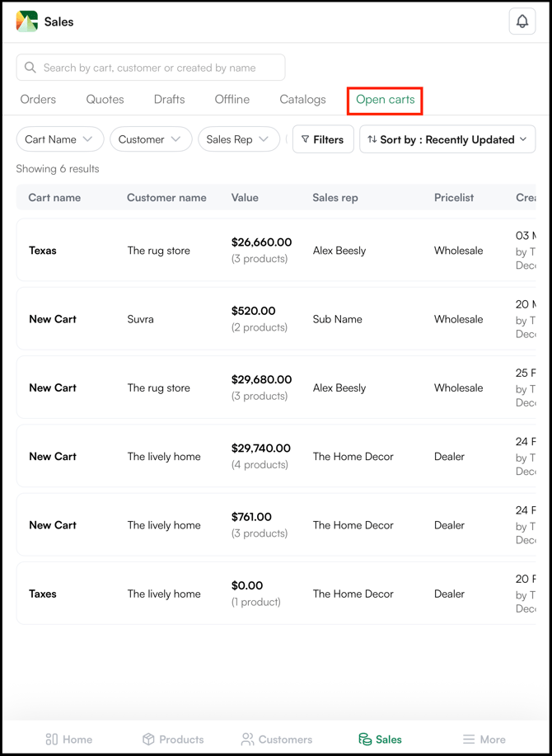Click the sort arrows icon
The width and height of the screenshot is (552, 756).
point(372,139)
